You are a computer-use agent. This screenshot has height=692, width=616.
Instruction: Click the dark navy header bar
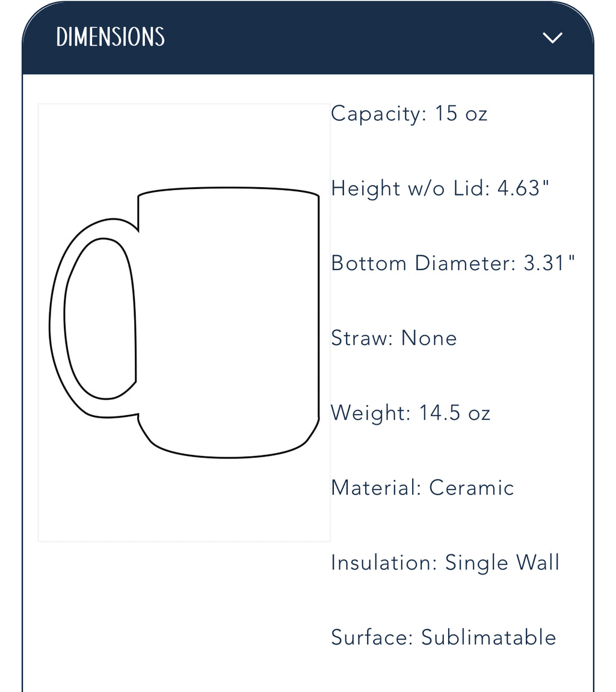(x=308, y=37)
